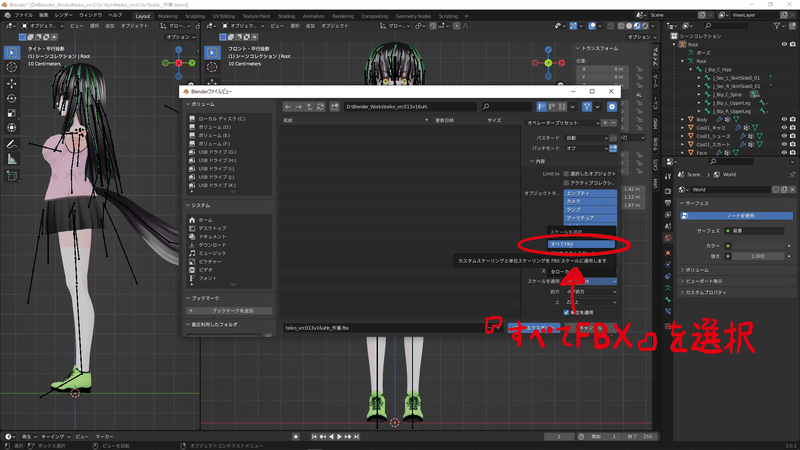Image resolution: width=800 pixels, height=450 pixels.
Task: Open the World properties tab icon
Action: pyautogui.click(x=668, y=238)
